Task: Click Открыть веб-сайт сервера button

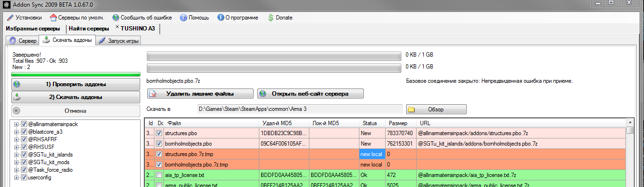Action: tap(311, 94)
